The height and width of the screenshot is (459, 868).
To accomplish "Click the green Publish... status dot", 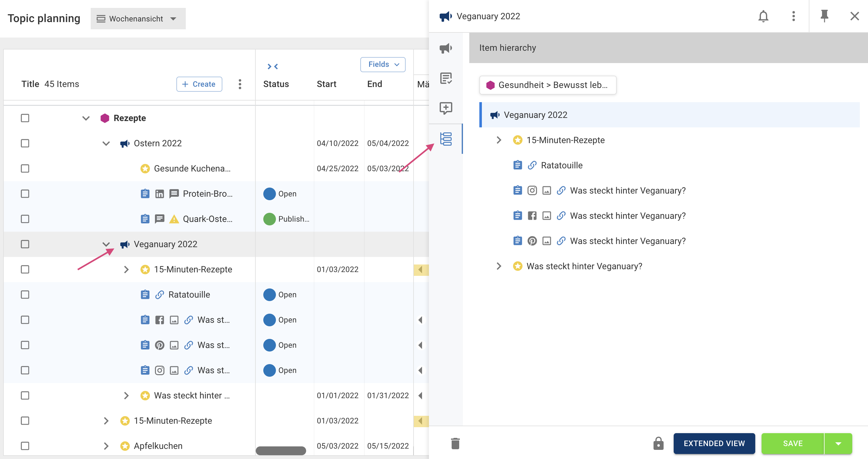I will tap(269, 219).
